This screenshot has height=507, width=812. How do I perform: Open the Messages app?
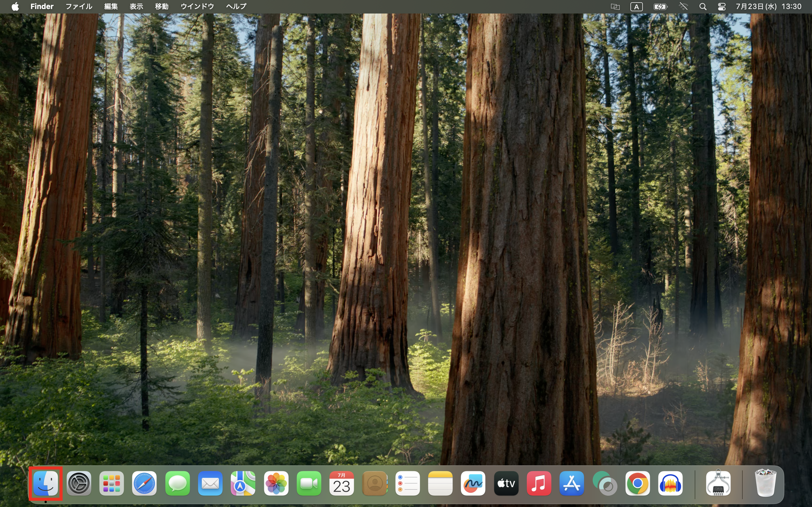coord(178,483)
